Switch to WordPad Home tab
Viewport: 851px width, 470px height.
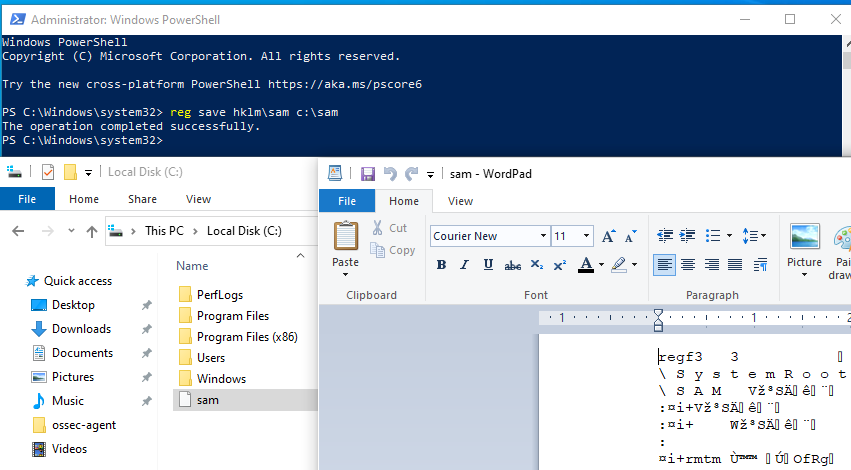click(x=404, y=201)
